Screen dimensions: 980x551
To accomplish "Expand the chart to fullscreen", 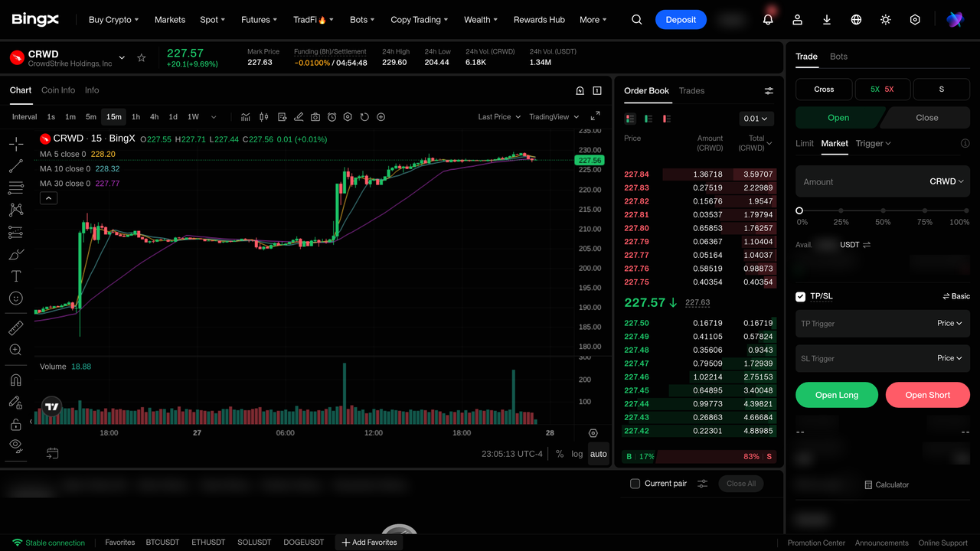I will click(595, 116).
